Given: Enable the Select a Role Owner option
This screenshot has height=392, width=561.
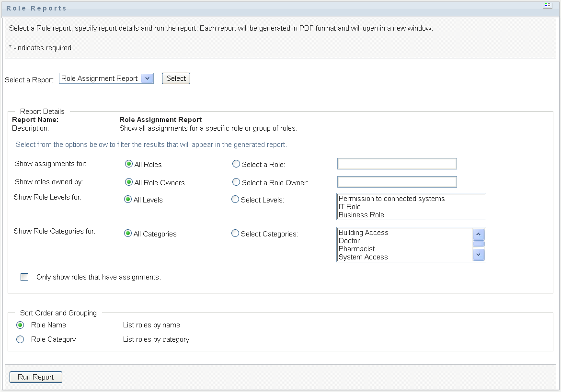Looking at the screenshot, I should [236, 182].
